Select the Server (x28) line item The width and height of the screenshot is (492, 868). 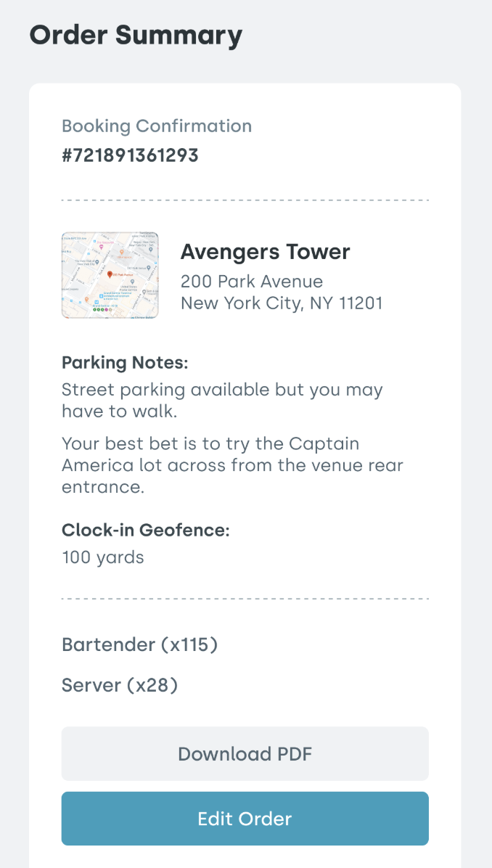pos(120,685)
